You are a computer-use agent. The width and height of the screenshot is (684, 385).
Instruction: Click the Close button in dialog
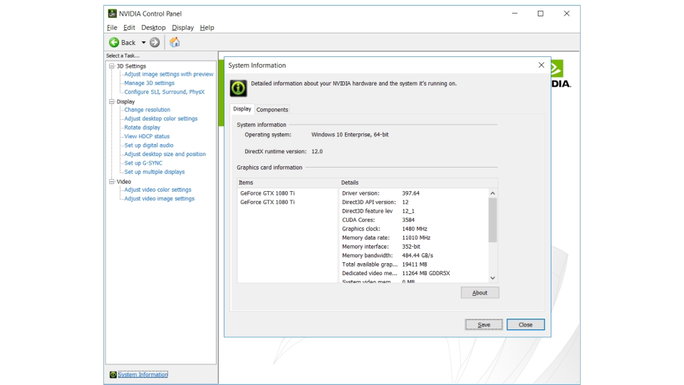[525, 324]
